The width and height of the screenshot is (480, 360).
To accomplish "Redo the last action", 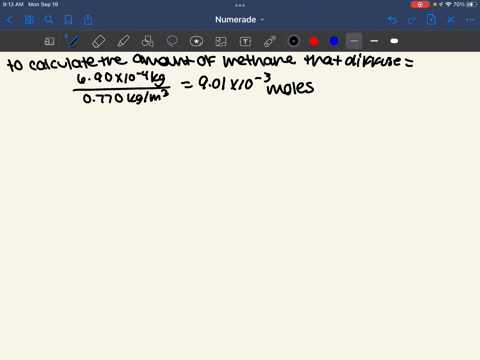I will click(412, 20).
